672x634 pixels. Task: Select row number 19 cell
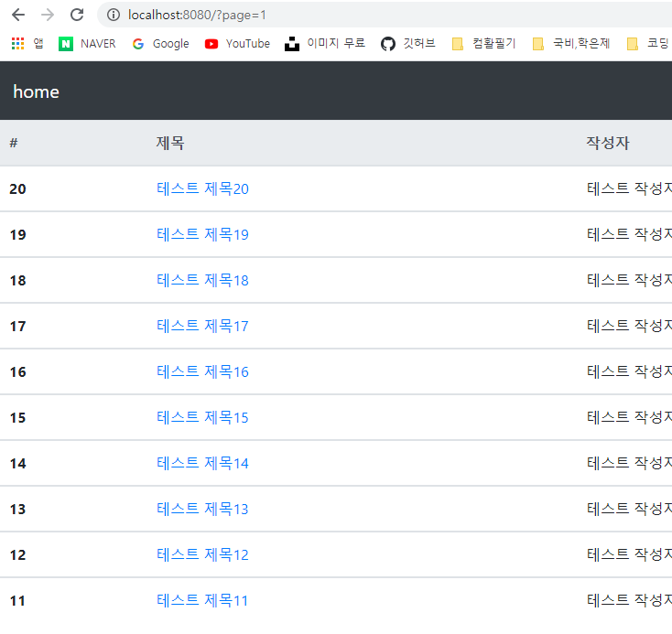18,235
